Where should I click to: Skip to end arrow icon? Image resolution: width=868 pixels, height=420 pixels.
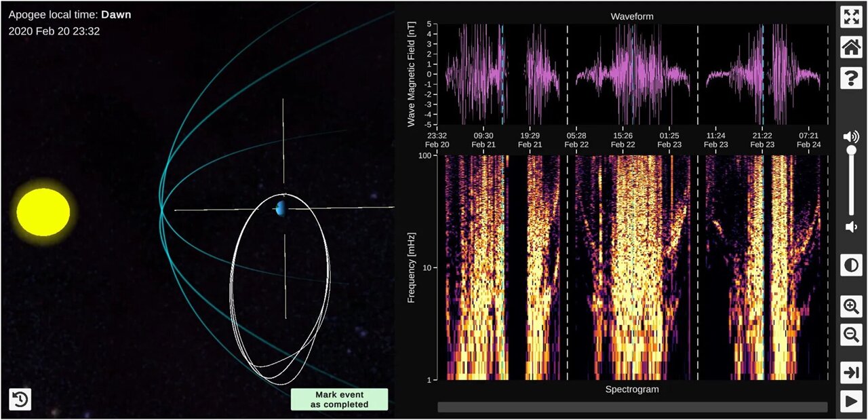(x=851, y=372)
